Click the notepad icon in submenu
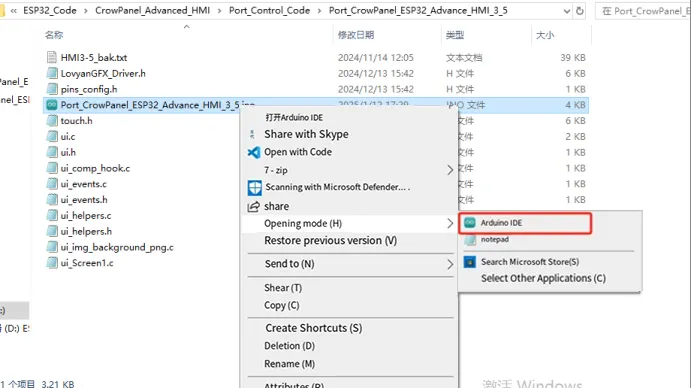 point(470,240)
